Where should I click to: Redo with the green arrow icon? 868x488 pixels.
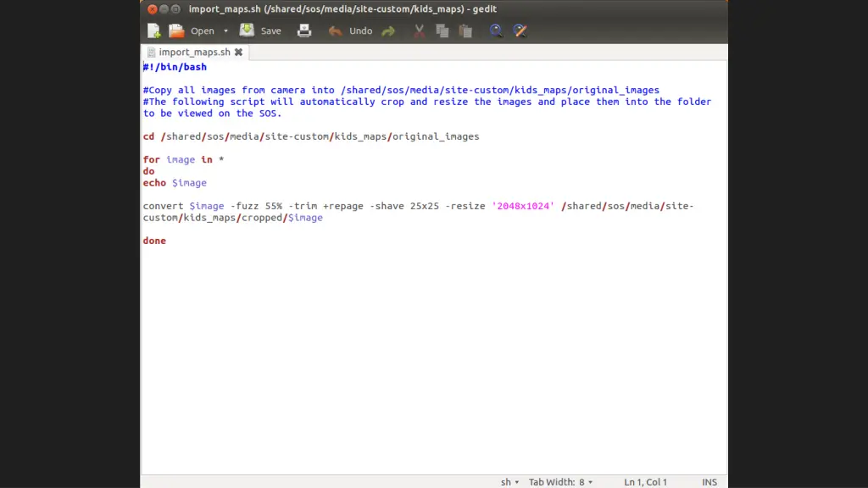point(388,31)
